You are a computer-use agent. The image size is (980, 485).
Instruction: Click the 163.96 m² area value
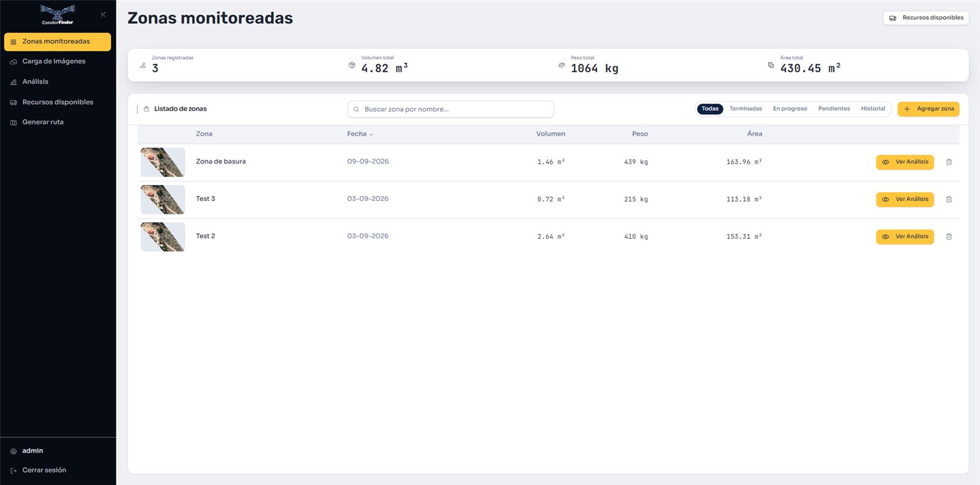[744, 162]
